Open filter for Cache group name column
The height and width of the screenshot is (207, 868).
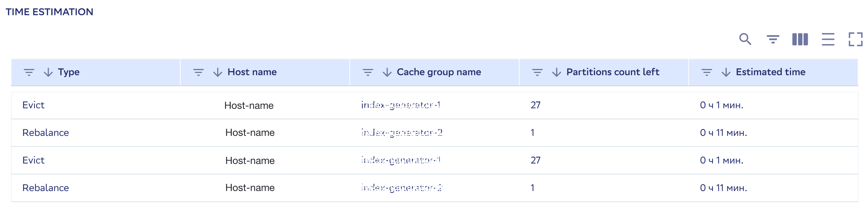(x=368, y=72)
